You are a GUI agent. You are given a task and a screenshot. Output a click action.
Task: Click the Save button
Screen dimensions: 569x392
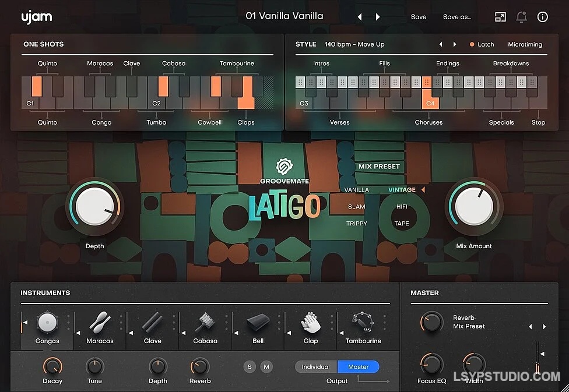point(419,17)
